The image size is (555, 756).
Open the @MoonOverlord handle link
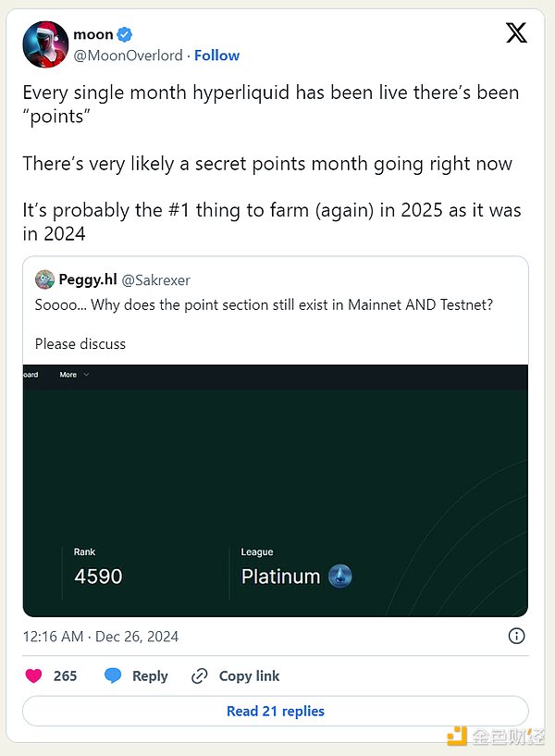point(129,56)
